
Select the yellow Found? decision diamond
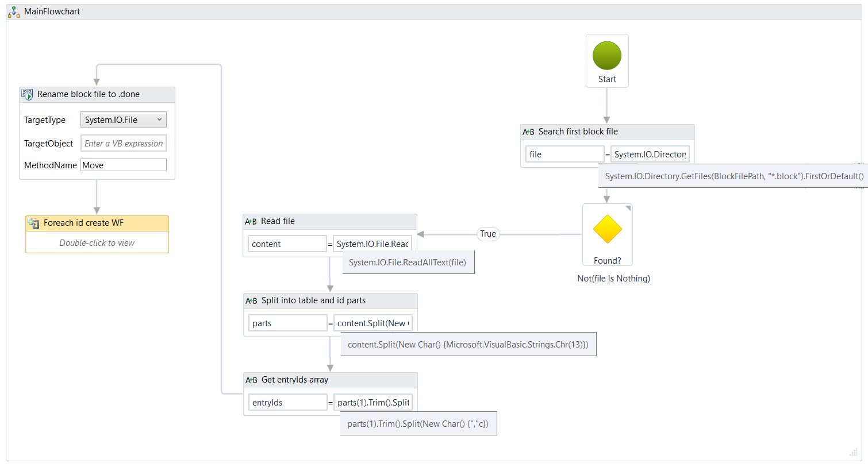pyautogui.click(x=608, y=229)
